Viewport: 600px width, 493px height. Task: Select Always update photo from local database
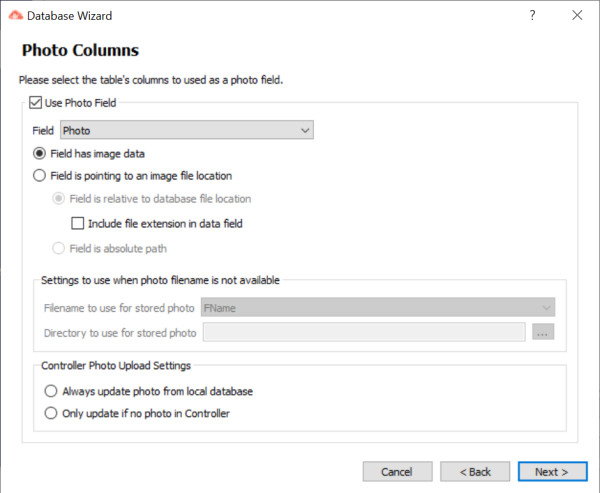pyautogui.click(x=51, y=391)
